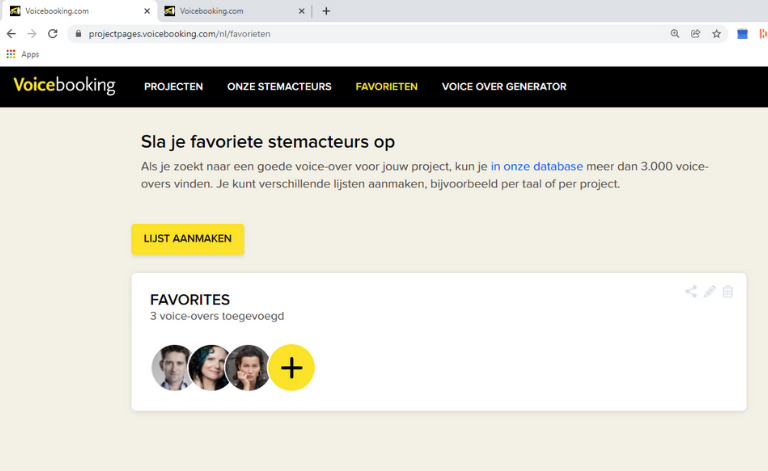Select the woman with teal hair photo
Viewport: 768px width, 471px height.
pyautogui.click(x=209, y=368)
